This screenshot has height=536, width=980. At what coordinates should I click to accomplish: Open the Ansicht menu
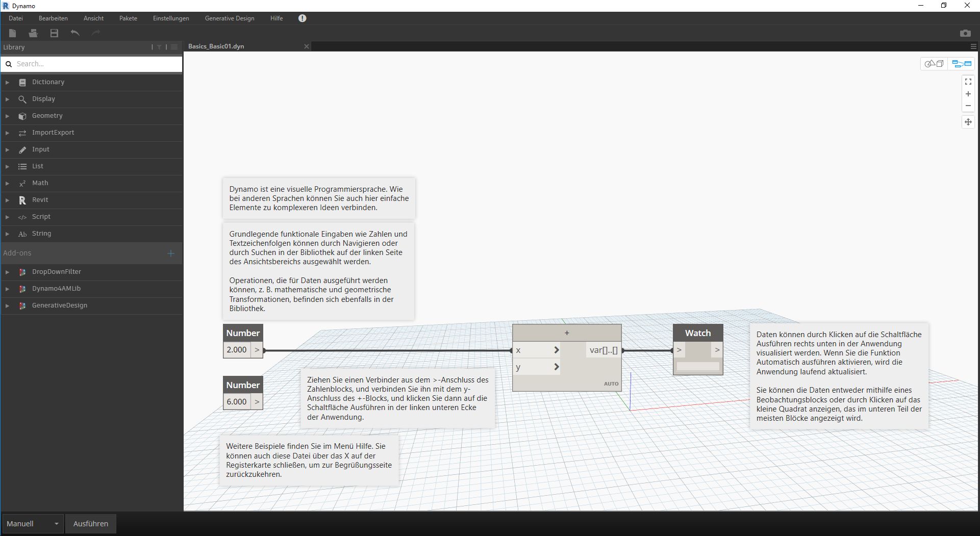[x=93, y=18]
